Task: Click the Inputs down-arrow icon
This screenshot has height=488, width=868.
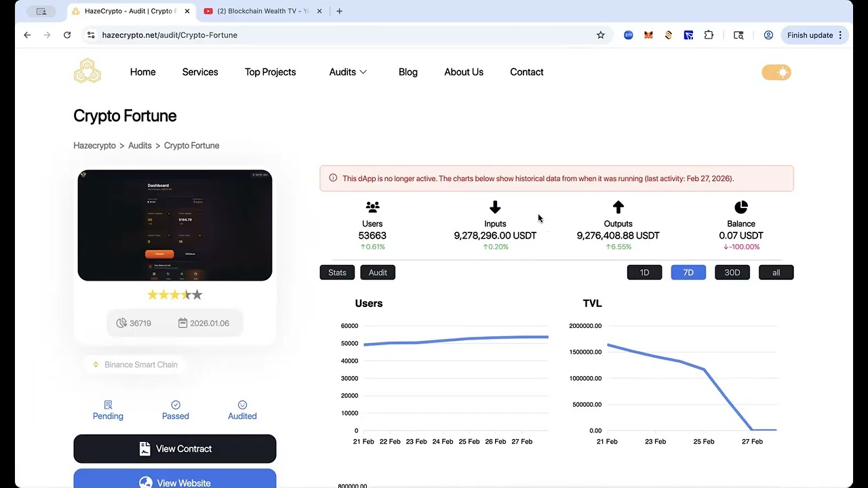Action: [495, 207]
